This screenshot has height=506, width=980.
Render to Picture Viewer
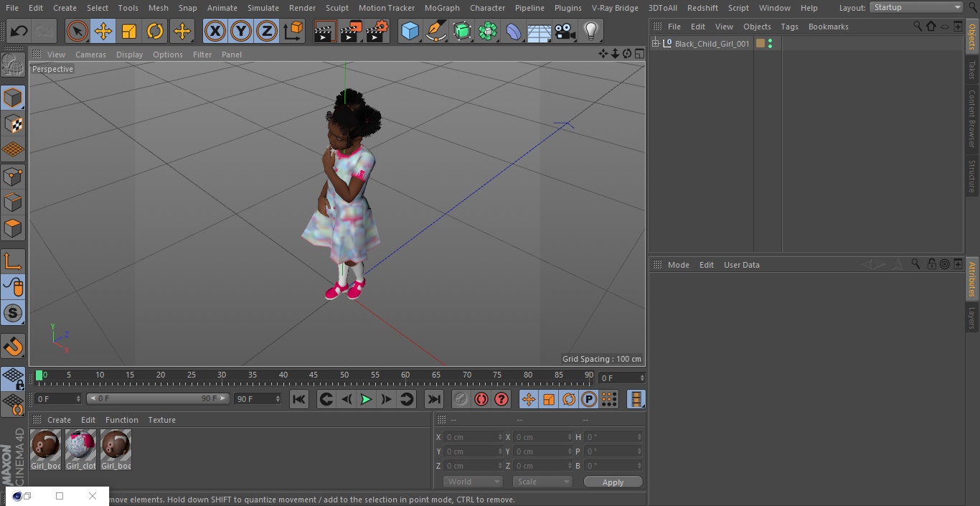[351, 31]
